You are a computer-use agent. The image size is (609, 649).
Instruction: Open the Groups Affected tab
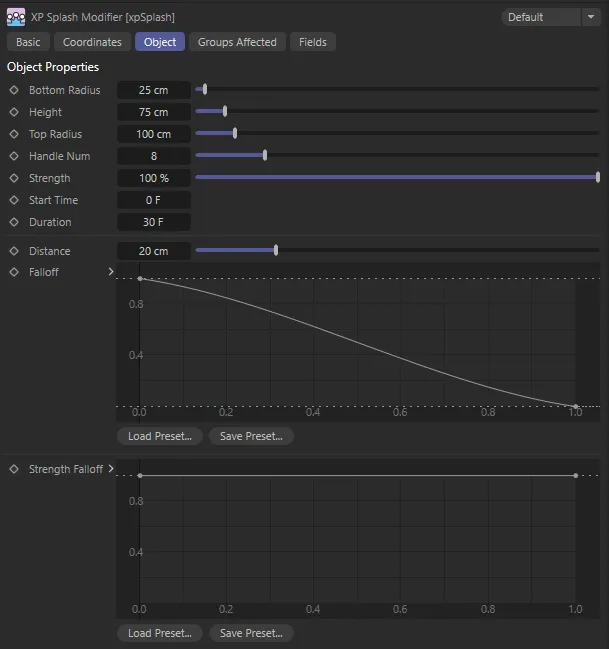click(x=236, y=42)
